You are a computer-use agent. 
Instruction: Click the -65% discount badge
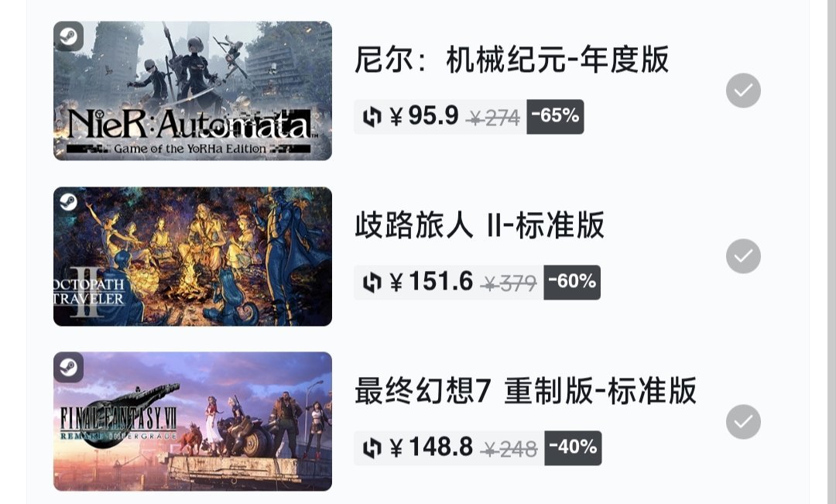[555, 116]
